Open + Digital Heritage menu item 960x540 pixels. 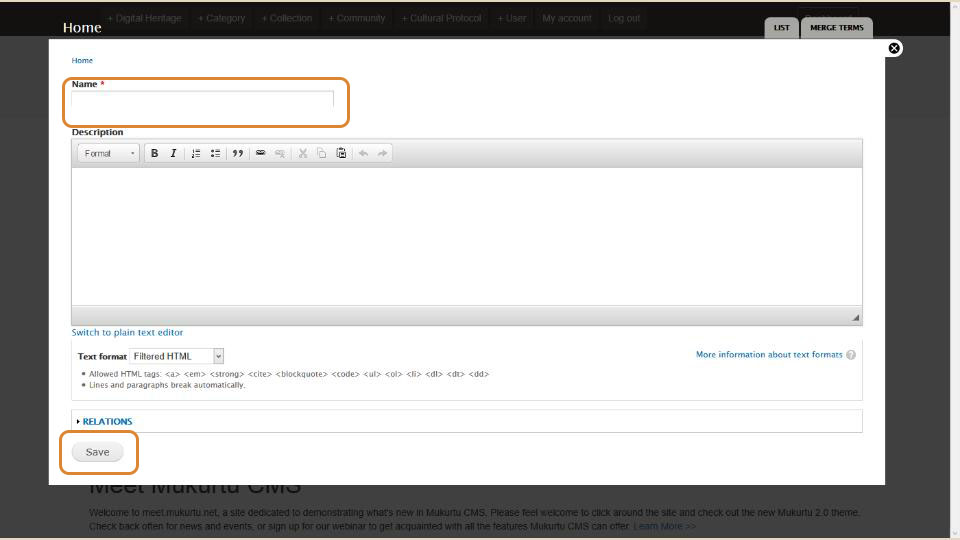point(144,18)
